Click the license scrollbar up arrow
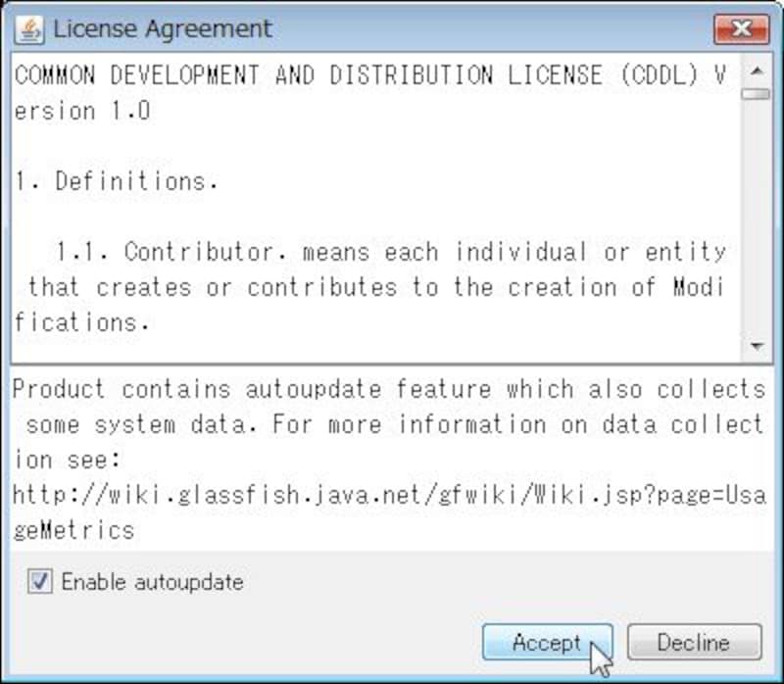This screenshot has height=684, width=784. click(x=756, y=72)
